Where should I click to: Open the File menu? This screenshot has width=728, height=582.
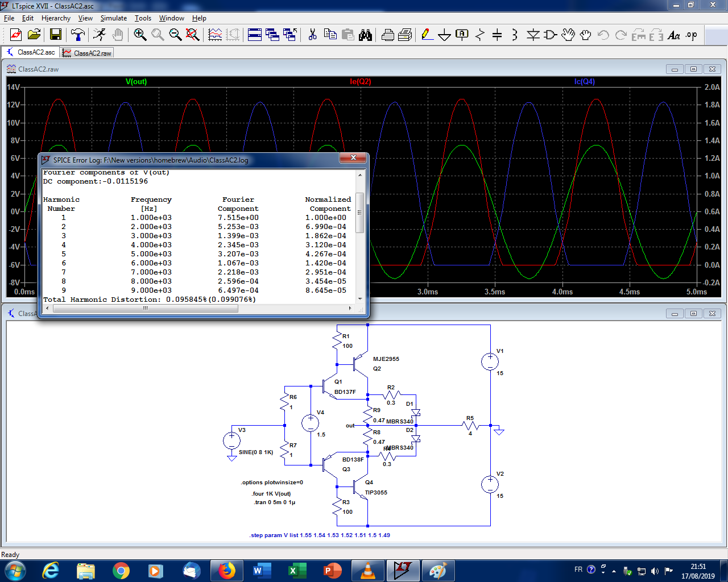tap(9, 18)
